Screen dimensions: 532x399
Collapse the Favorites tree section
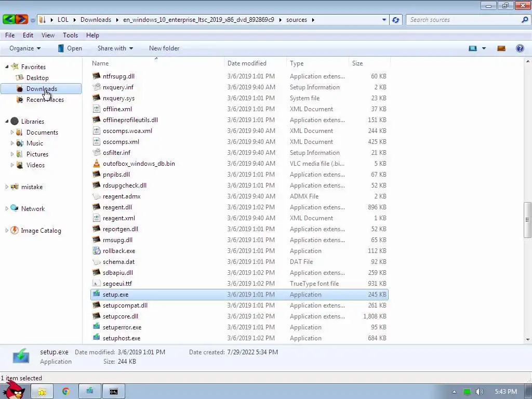(x=7, y=66)
